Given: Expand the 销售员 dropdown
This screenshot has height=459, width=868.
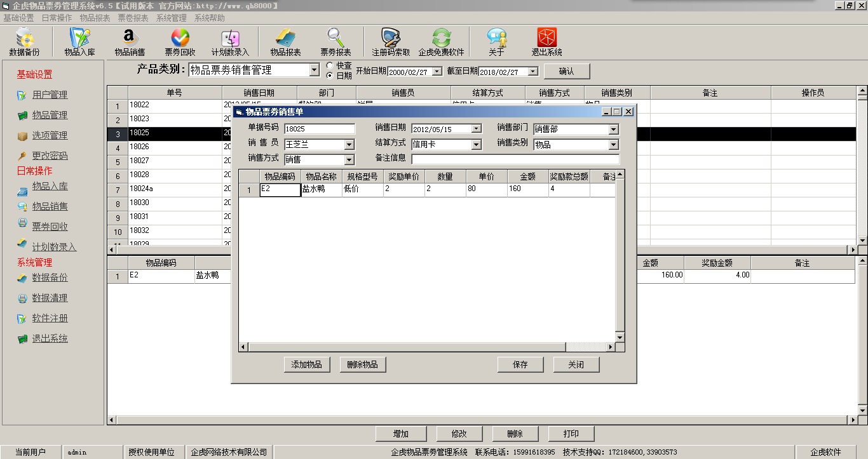Looking at the screenshot, I should click(x=349, y=144).
